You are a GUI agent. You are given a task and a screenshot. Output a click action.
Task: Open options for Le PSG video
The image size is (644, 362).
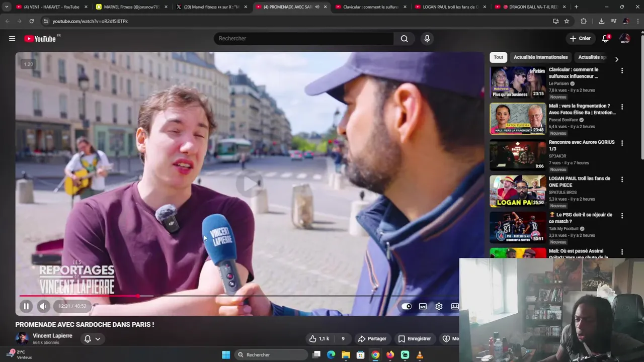[622, 216]
